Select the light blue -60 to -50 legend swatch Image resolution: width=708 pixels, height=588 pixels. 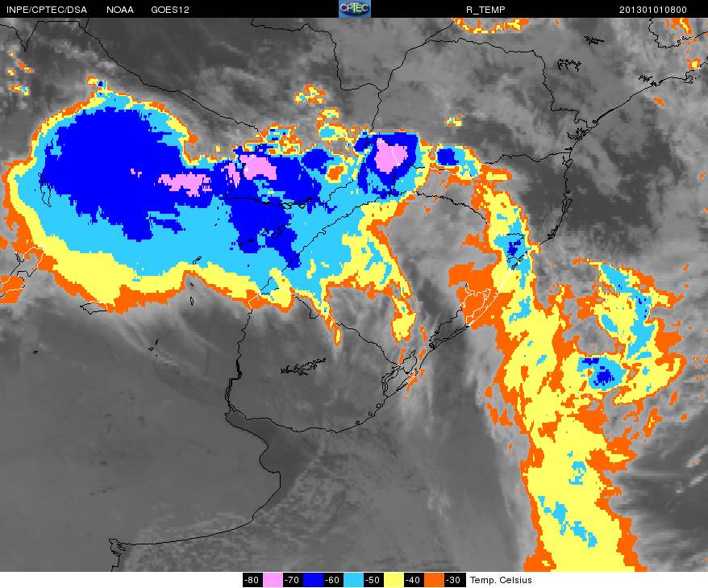[x=353, y=580]
